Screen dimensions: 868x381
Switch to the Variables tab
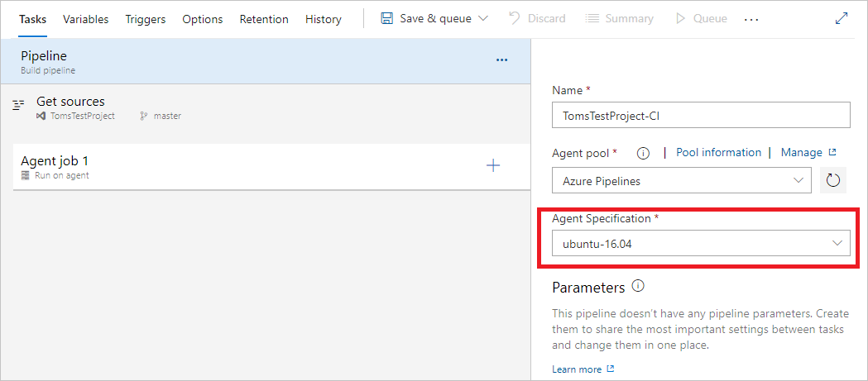click(85, 19)
